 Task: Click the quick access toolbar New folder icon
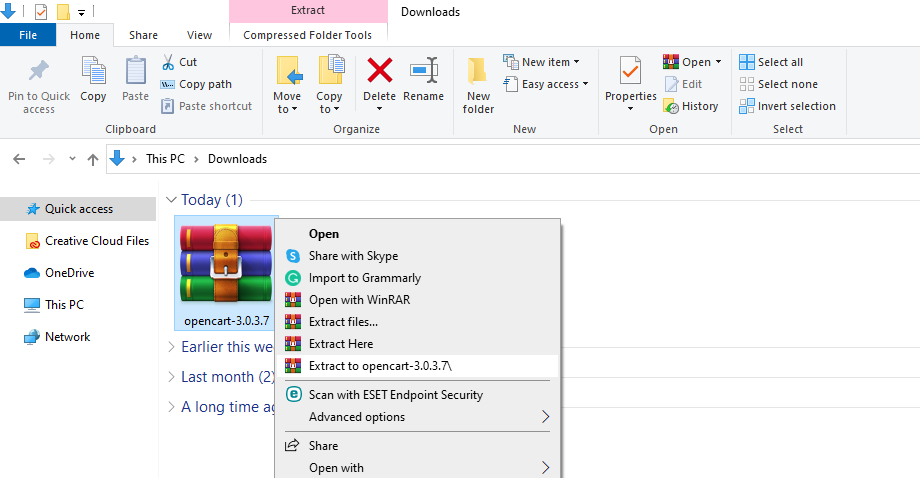[63, 11]
